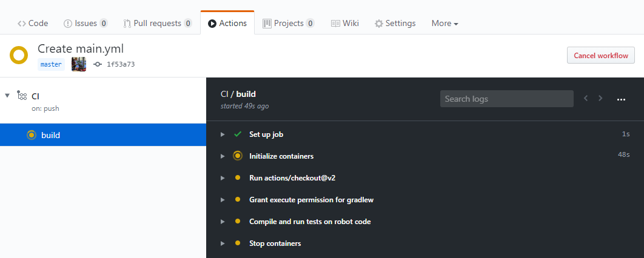The image size is (644, 258).
Task: Collapse the CI workflow tree
Action: [x=7, y=96]
